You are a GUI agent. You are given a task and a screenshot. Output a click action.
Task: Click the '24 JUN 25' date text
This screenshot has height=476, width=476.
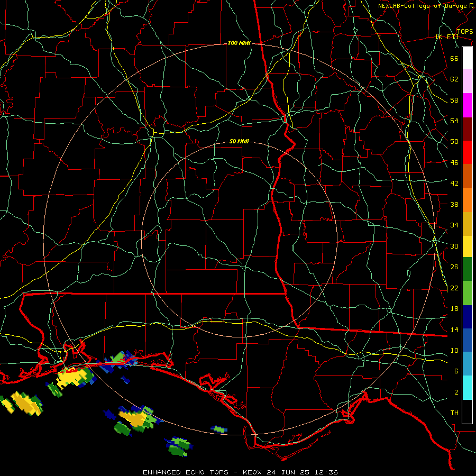288,472
